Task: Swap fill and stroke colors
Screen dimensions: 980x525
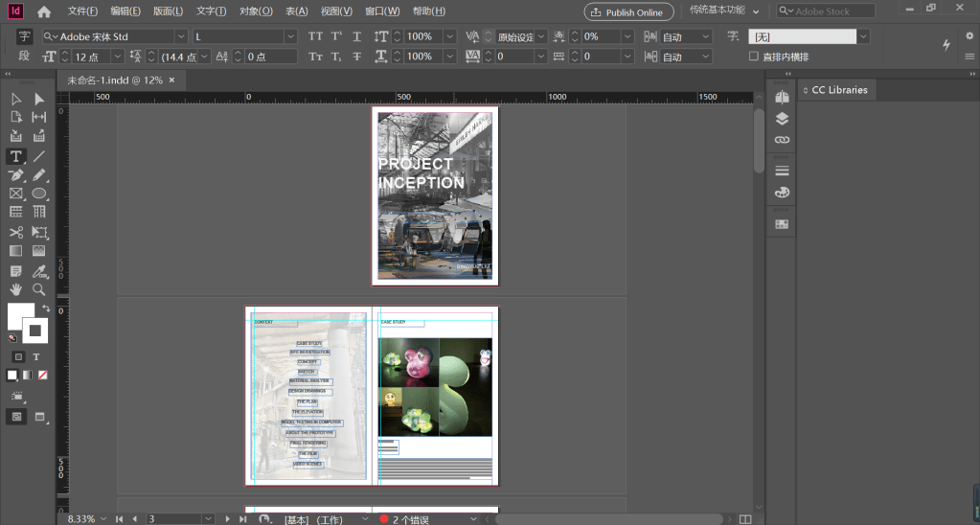Action: click(46, 308)
